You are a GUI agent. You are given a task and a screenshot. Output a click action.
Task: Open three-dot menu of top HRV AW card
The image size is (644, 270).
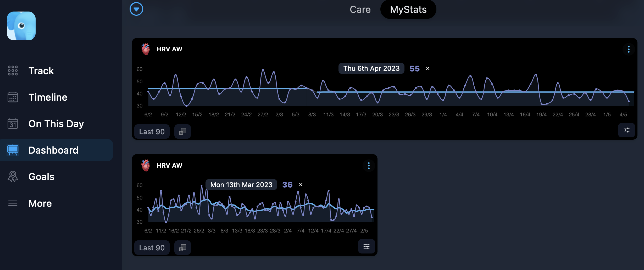[x=629, y=49]
